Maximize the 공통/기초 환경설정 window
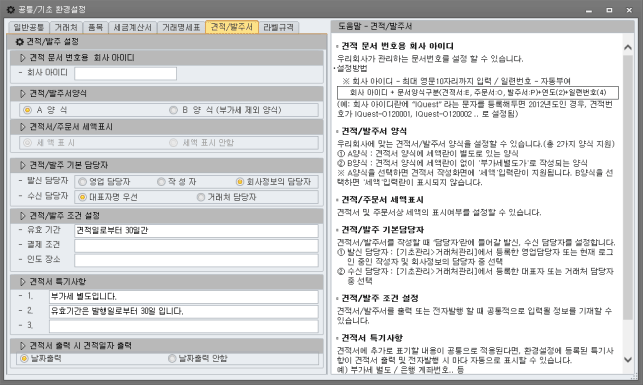The width and height of the screenshot is (643, 385). (609, 10)
